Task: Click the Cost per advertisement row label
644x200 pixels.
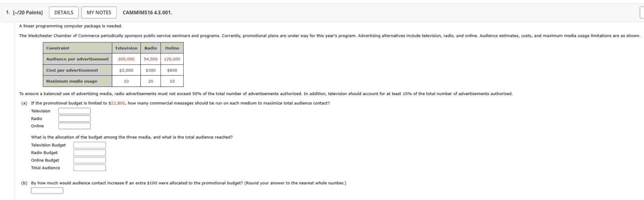Action: (72, 70)
